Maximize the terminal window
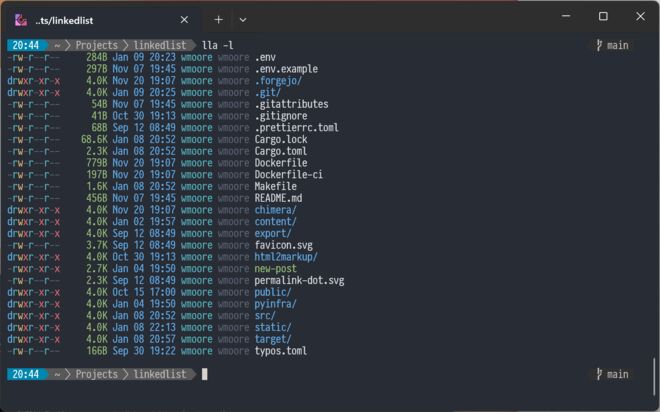 pos(603,16)
